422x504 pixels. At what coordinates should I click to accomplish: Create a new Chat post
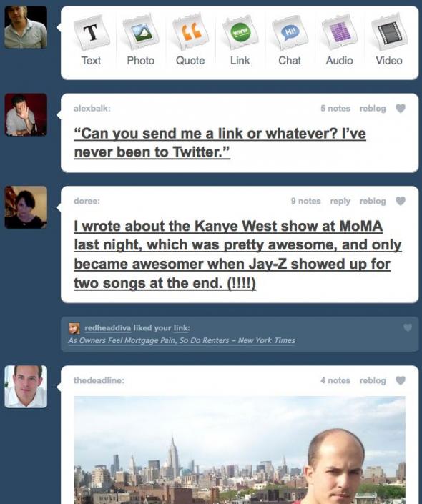click(x=290, y=41)
